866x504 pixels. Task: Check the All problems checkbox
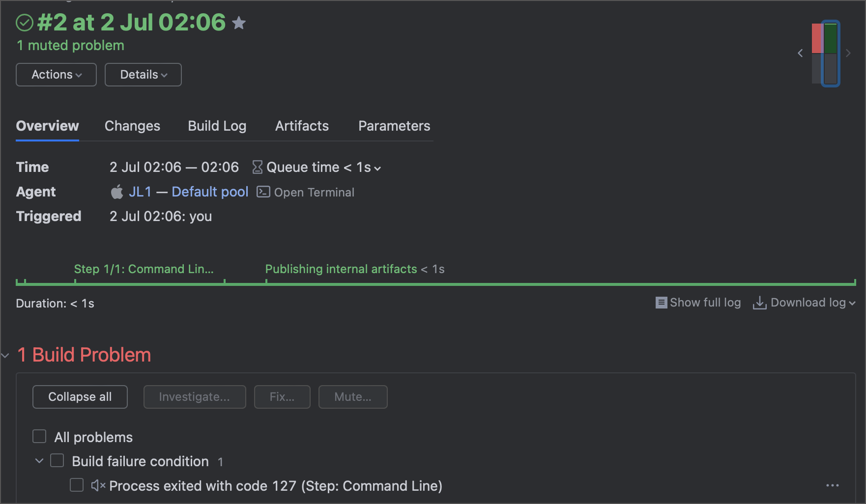pos(39,437)
